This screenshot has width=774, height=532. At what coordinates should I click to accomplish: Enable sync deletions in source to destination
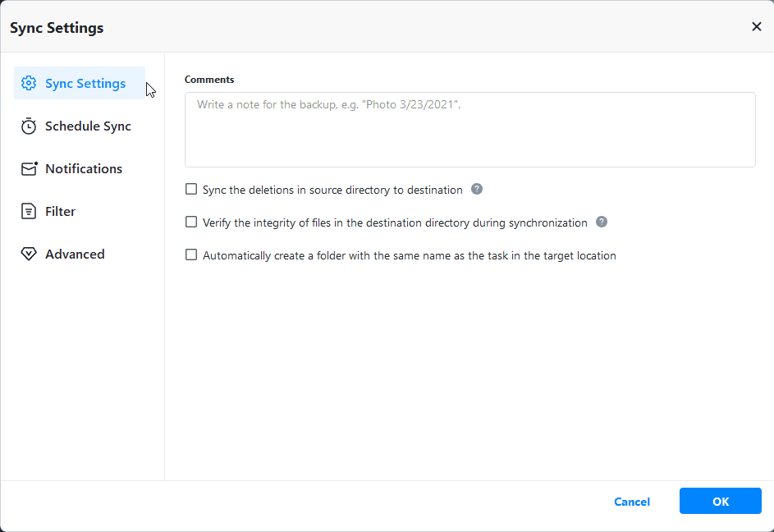tap(191, 190)
